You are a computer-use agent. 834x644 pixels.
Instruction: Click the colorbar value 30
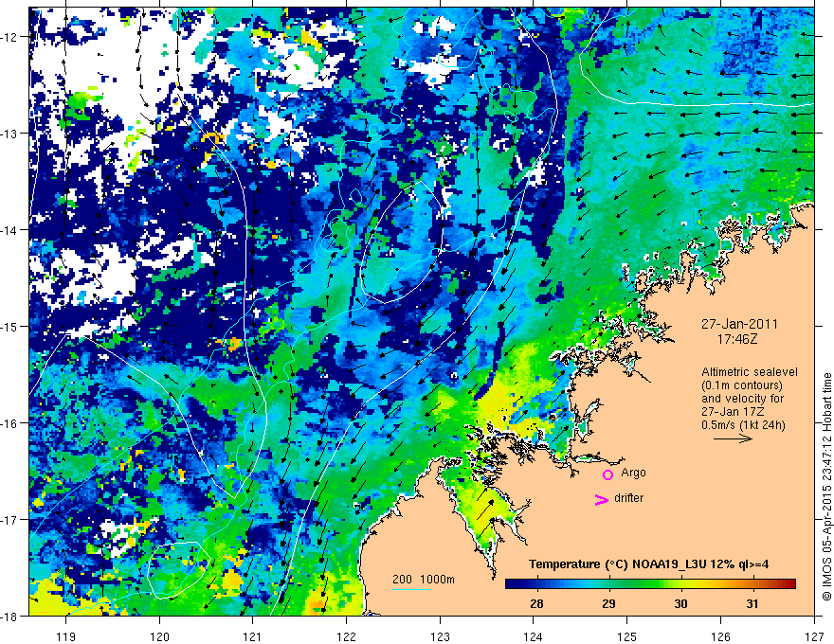click(680, 604)
